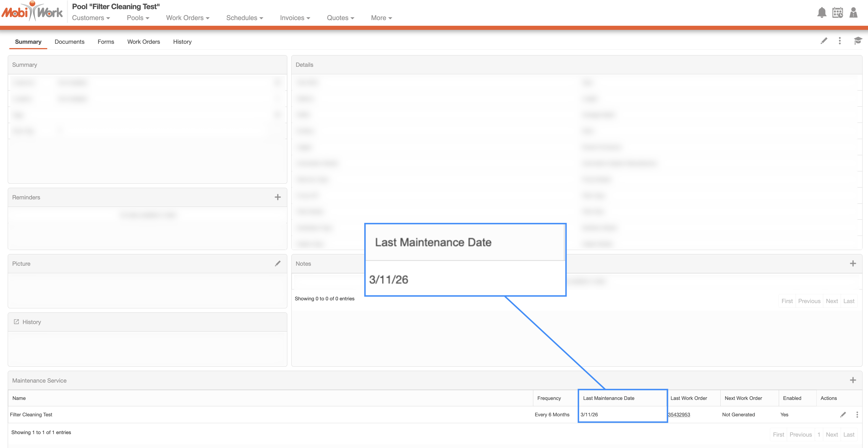Viewport: 868px width, 448px height.
Task: Click the user profile icon
Action: pos(853,13)
